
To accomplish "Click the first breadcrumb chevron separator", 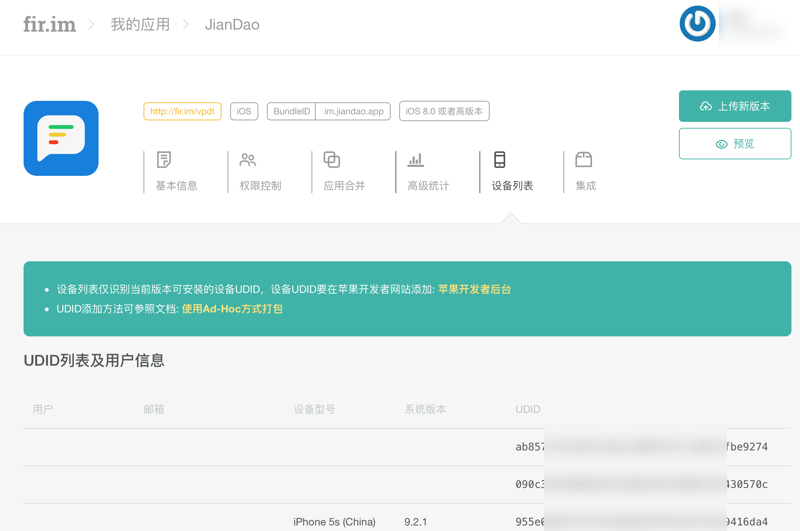I will pyautogui.click(x=91, y=24).
